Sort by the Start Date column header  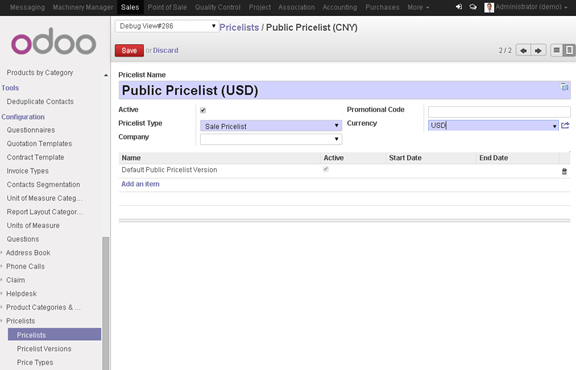[431, 158]
